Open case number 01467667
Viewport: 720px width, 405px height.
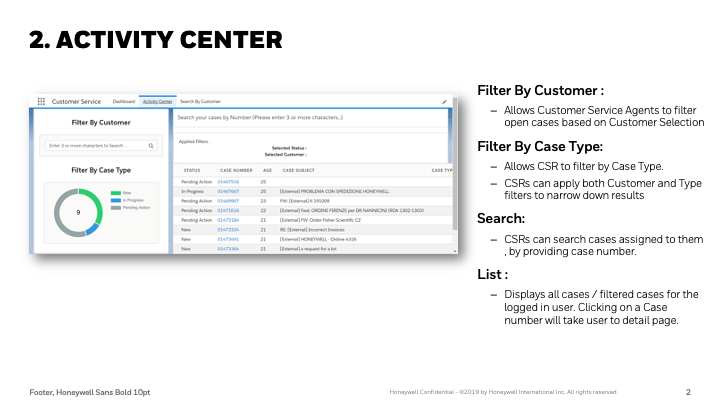[229, 191]
